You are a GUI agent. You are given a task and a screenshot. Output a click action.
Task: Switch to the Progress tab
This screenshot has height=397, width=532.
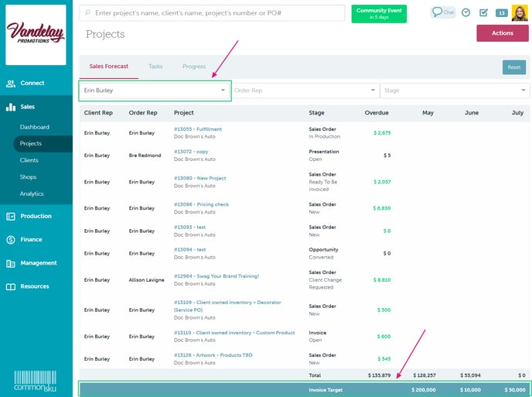(x=194, y=67)
